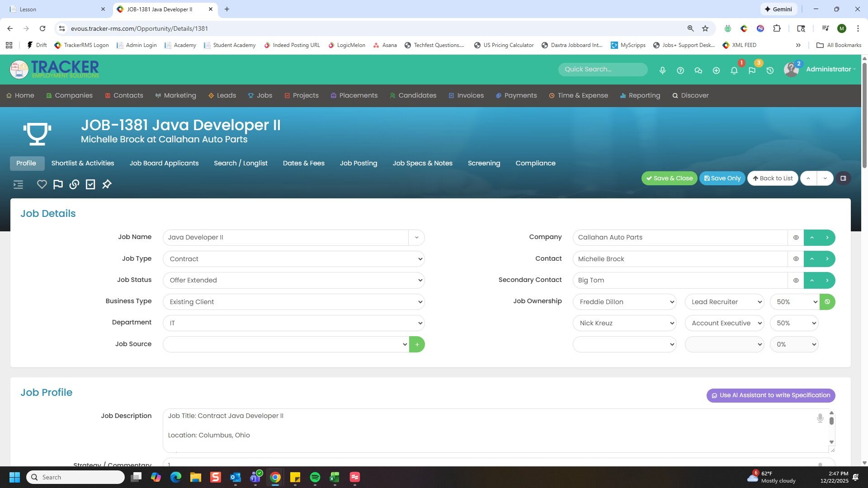The image size is (868, 488).
Task: Click the Quick Search input field
Action: pyautogui.click(x=602, y=70)
